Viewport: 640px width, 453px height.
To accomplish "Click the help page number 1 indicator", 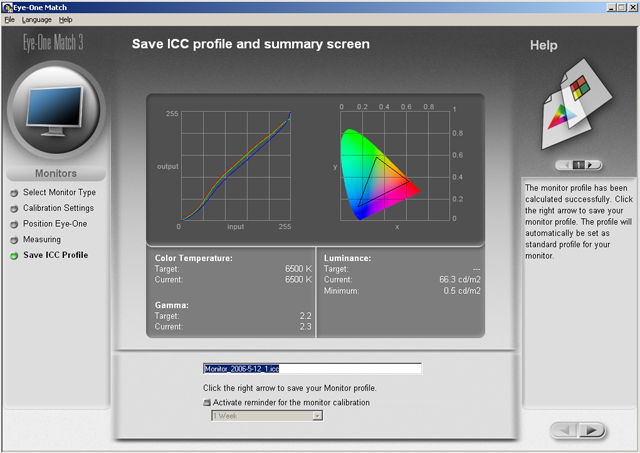I will pyautogui.click(x=578, y=165).
